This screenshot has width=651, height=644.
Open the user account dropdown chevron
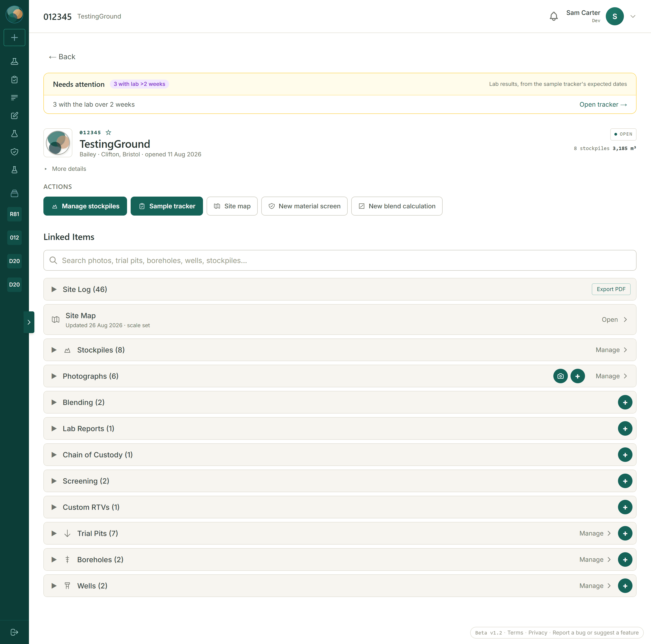tap(633, 16)
